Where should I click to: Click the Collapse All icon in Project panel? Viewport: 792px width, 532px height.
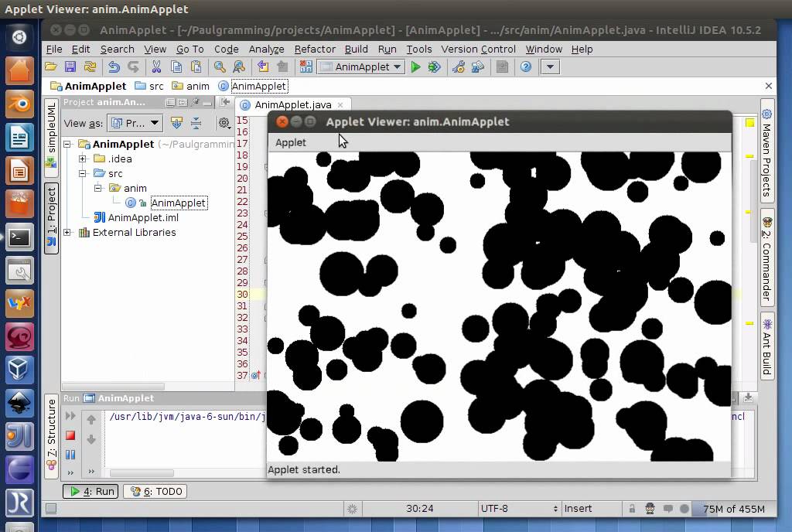point(196,123)
